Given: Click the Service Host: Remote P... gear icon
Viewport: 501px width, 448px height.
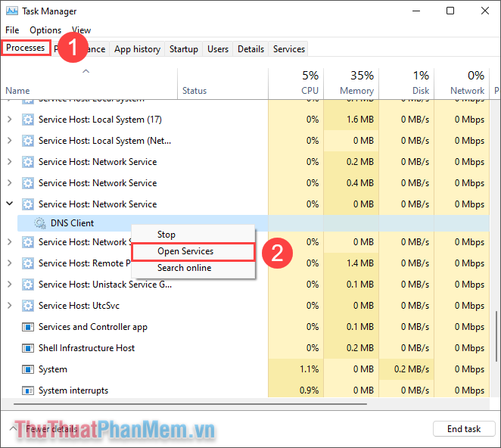Looking at the screenshot, I should point(28,263).
